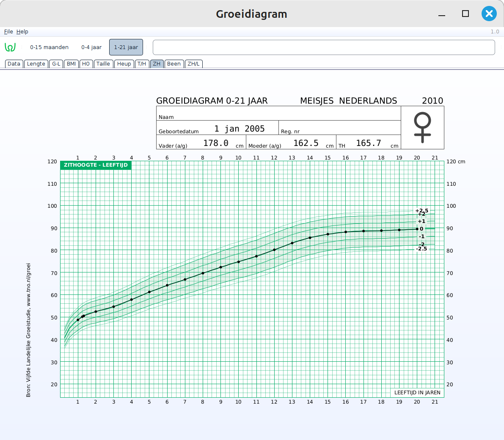
Task: Select the Been tab
Action: point(174,64)
